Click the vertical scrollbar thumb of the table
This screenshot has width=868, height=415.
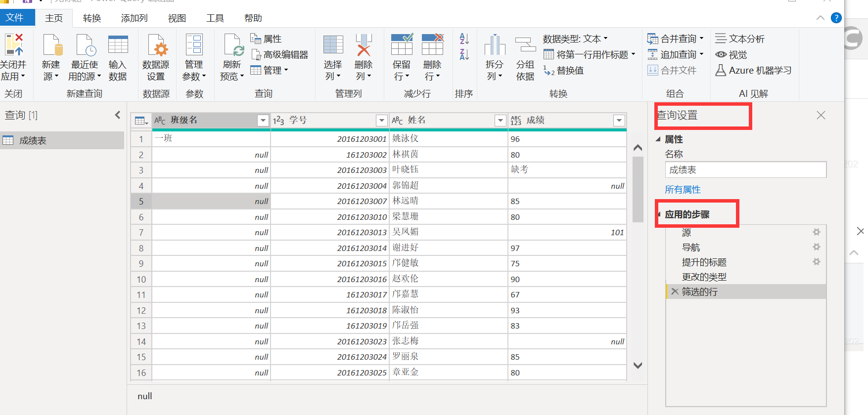[638, 189]
